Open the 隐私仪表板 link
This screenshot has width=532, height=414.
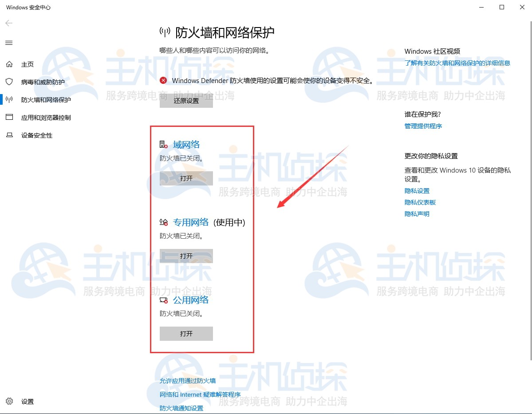(x=420, y=202)
